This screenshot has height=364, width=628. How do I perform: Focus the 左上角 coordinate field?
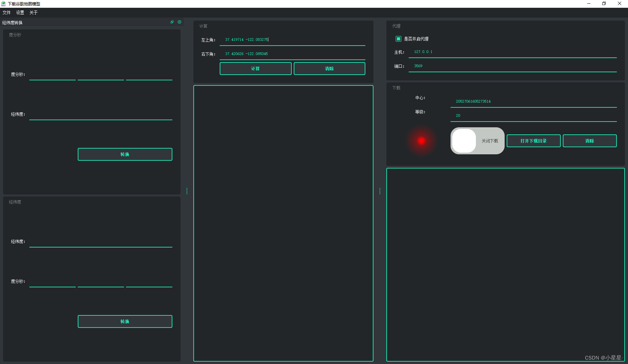[292, 40]
